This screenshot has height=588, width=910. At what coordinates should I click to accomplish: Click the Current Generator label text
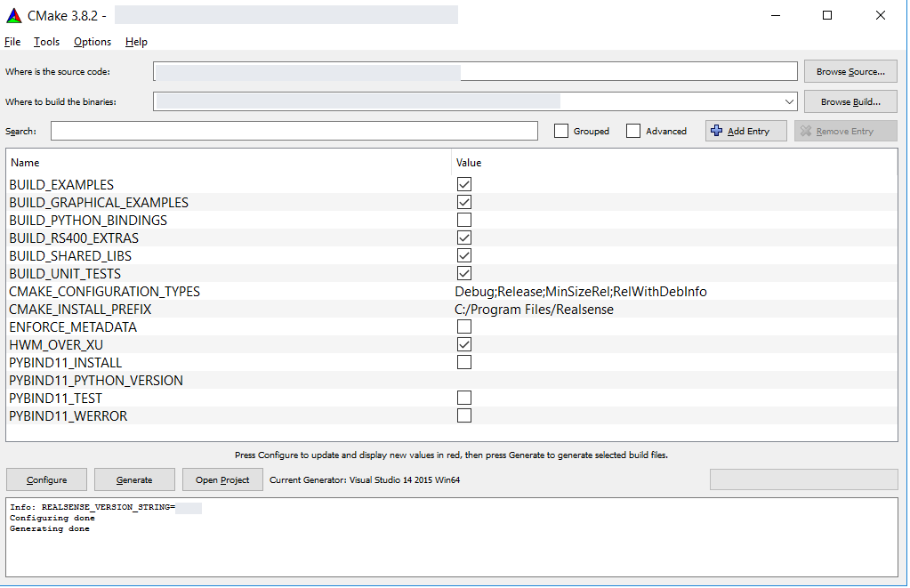(x=365, y=480)
